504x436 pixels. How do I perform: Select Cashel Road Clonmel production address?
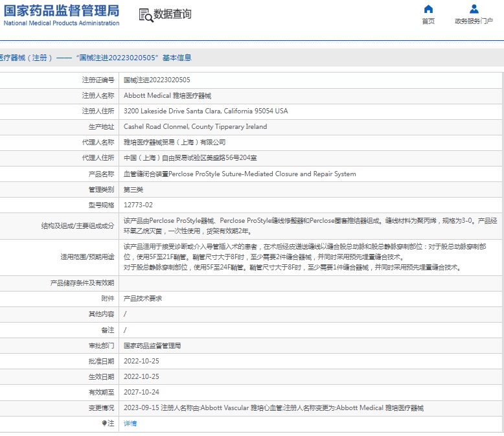click(196, 127)
